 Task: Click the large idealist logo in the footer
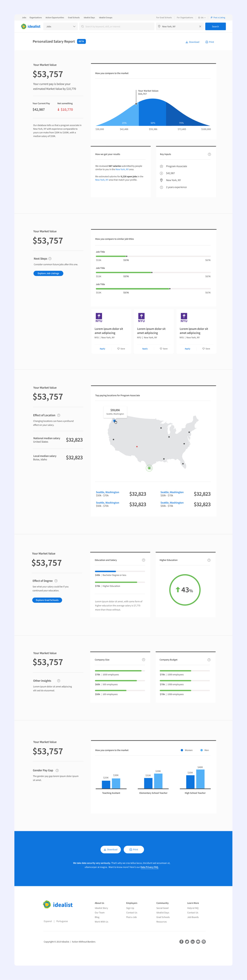click(58, 905)
